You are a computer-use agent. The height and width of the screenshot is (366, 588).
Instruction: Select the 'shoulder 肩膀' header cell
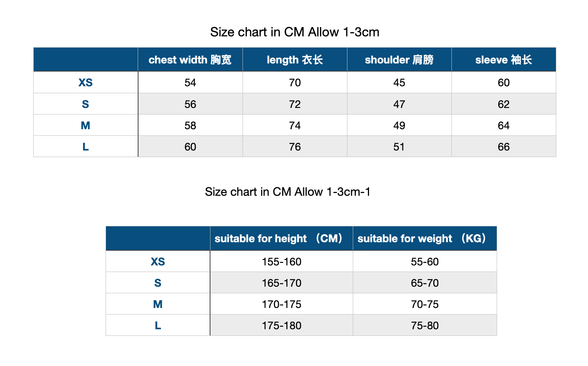[x=399, y=60]
